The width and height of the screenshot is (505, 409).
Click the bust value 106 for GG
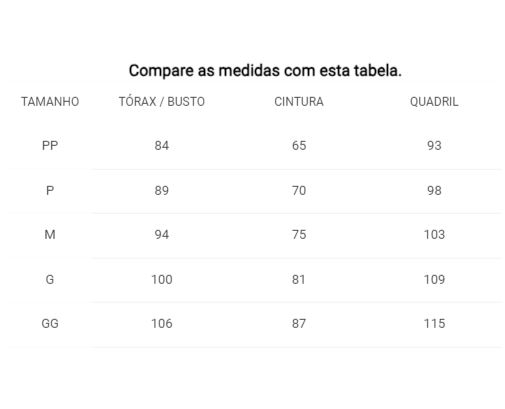(162, 323)
